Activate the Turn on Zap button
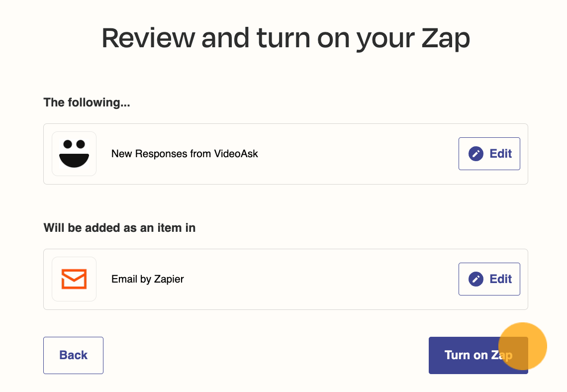Viewport: 567px width, 392px height. click(478, 356)
